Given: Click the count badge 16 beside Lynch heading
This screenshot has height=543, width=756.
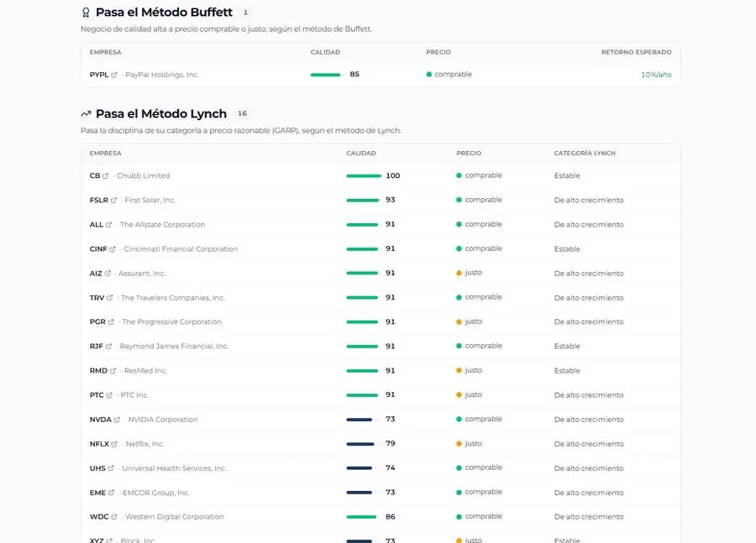Looking at the screenshot, I should [242, 113].
